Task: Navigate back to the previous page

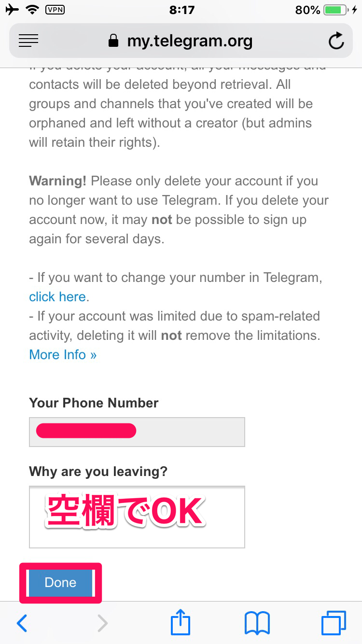Action: pos(21,623)
